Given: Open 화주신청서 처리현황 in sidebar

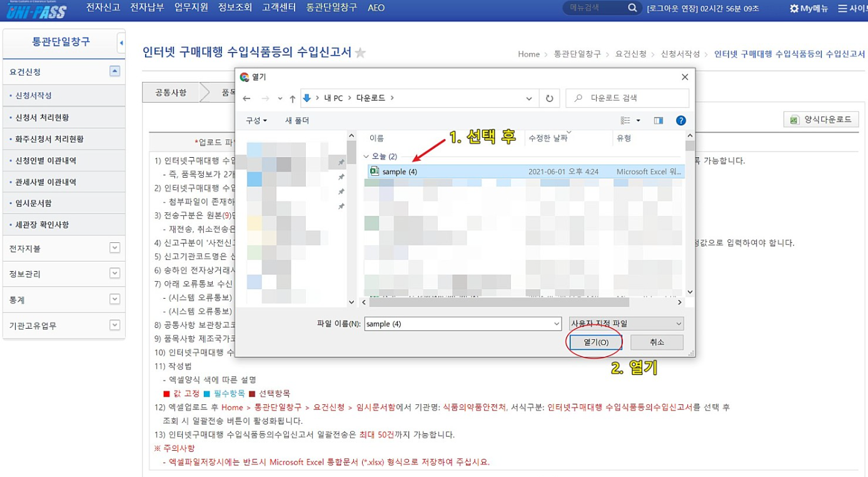Looking at the screenshot, I should 49,139.
